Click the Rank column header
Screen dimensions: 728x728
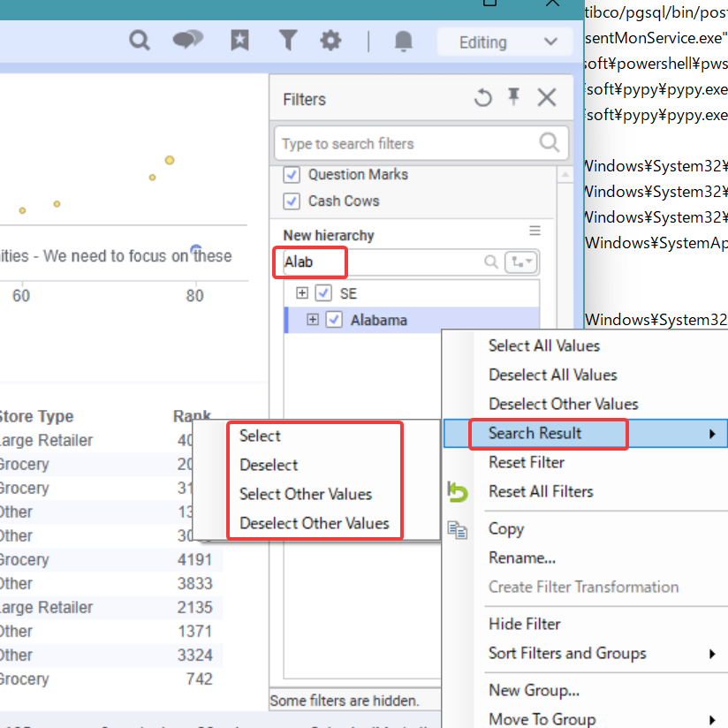[x=192, y=415]
